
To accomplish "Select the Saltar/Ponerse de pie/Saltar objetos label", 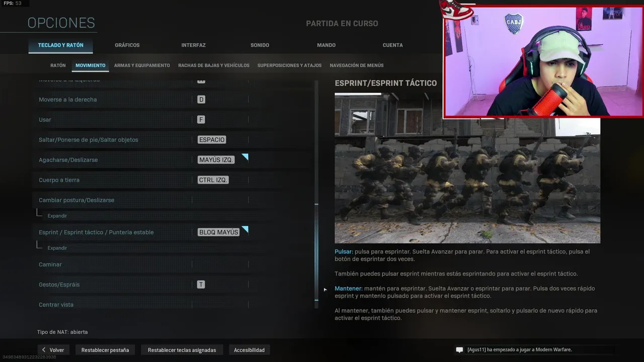I will tap(89, 140).
